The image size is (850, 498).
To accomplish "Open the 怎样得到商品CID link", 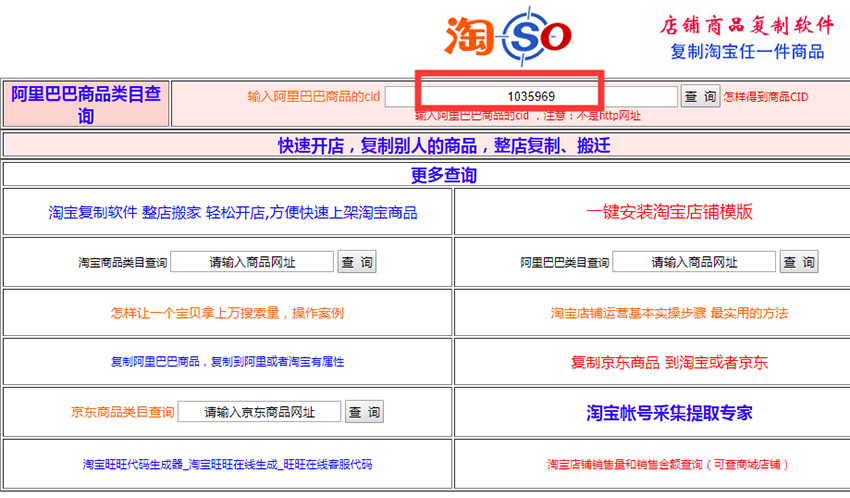I will pyautogui.click(x=765, y=97).
